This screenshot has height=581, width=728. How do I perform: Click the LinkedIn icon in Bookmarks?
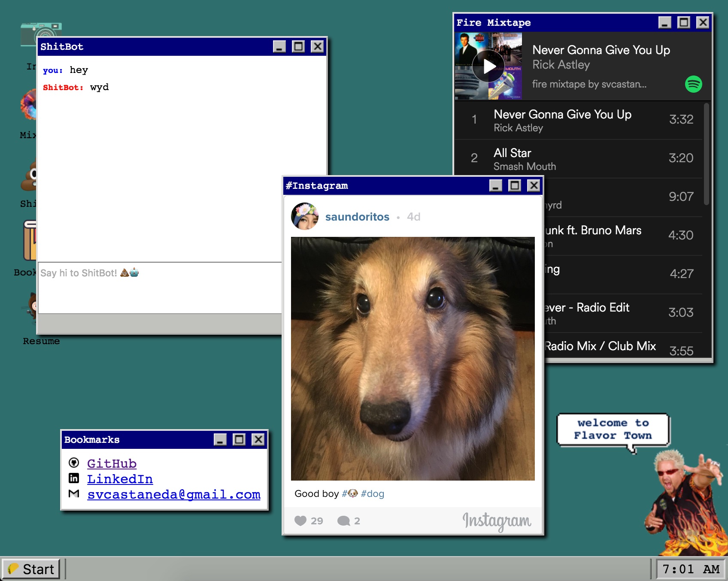tap(74, 478)
